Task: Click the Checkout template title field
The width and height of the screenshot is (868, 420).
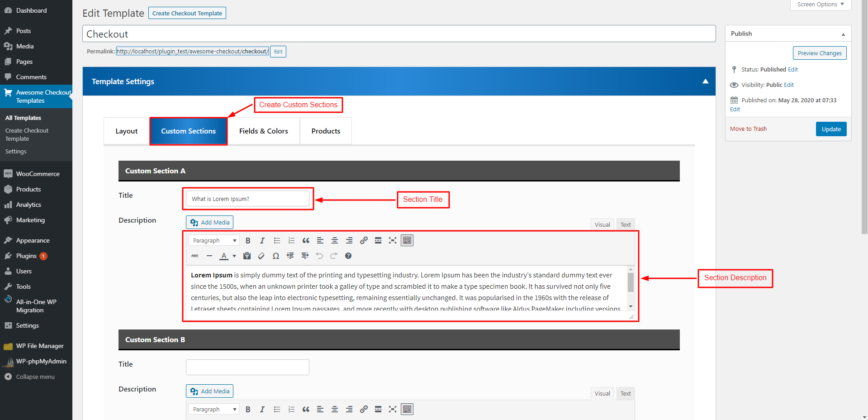Action: (x=399, y=34)
